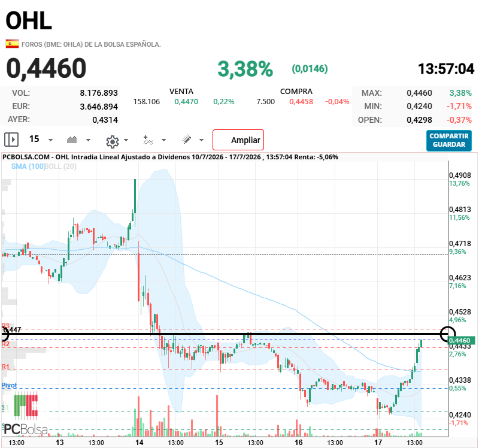Click the volume value 8.176.893
The height and width of the screenshot is (448, 479).
99,93
